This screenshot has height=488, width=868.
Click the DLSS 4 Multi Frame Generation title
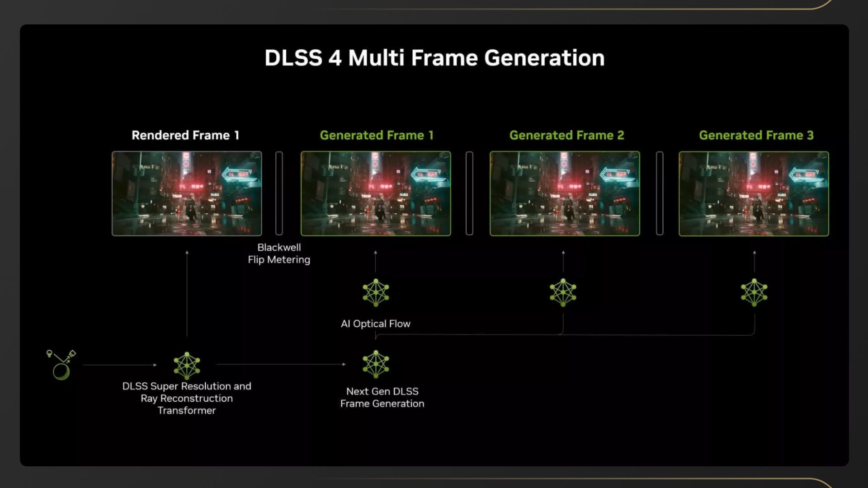pos(434,58)
